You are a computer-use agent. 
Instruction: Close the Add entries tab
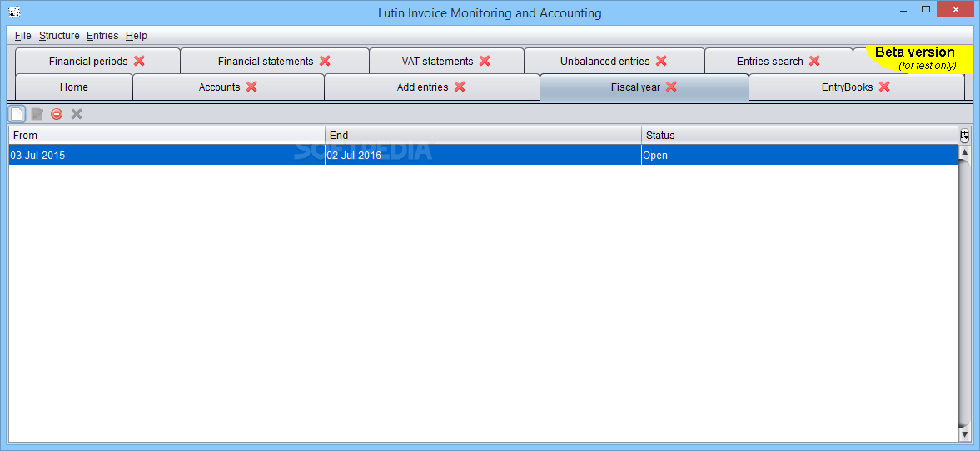(x=460, y=87)
